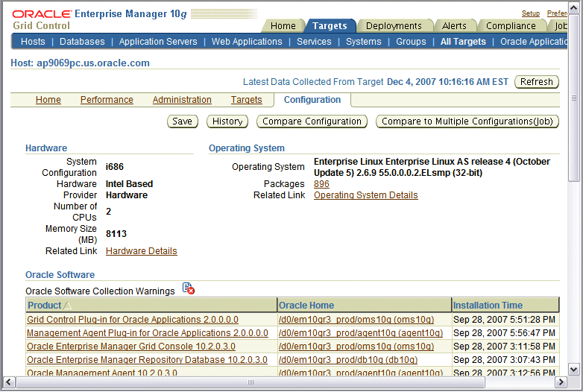
Task: Open the Performance page tab
Action: [x=107, y=100]
